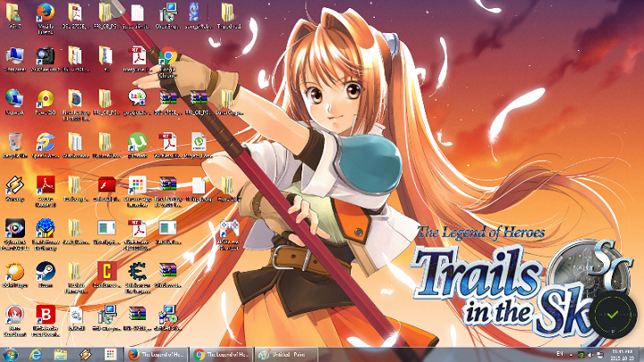Screen dimensions: 644x362
Task: Select the red square yellow C icon
Action: (x=106, y=274)
